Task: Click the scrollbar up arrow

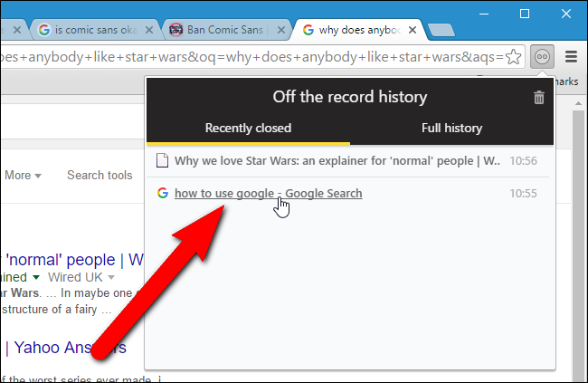Action: [x=578, y=103]
